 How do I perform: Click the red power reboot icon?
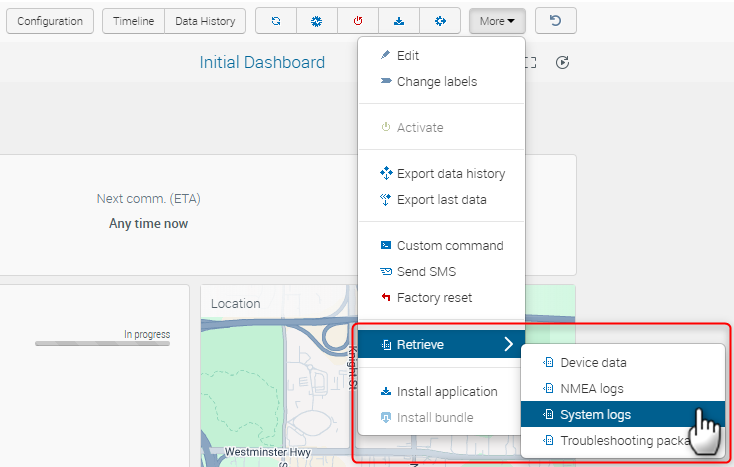coord(358,21)
